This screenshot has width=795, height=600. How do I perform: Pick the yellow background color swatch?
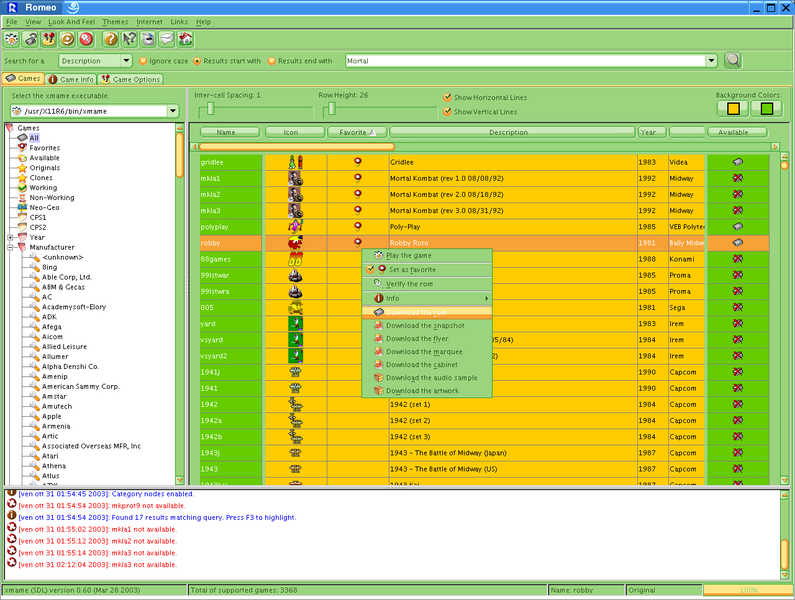733,109
